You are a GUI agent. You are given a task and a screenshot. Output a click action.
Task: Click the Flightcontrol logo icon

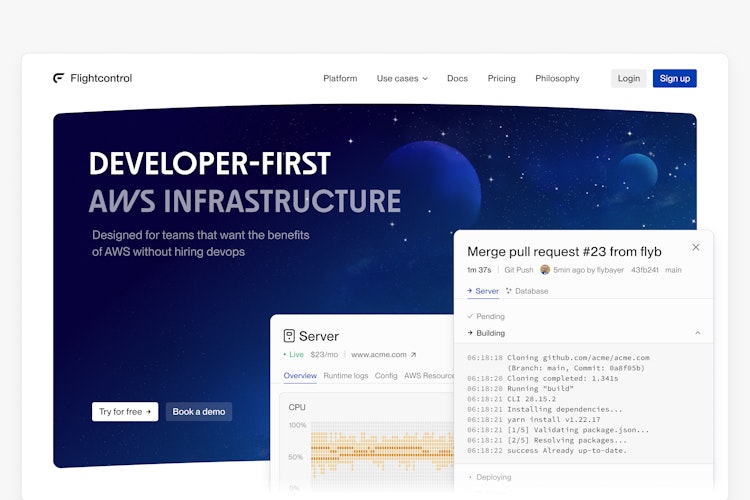[58, 78]
